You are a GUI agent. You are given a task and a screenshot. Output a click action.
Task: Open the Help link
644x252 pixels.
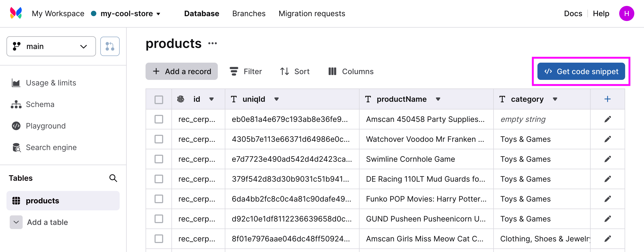click(x=601, y=13)
